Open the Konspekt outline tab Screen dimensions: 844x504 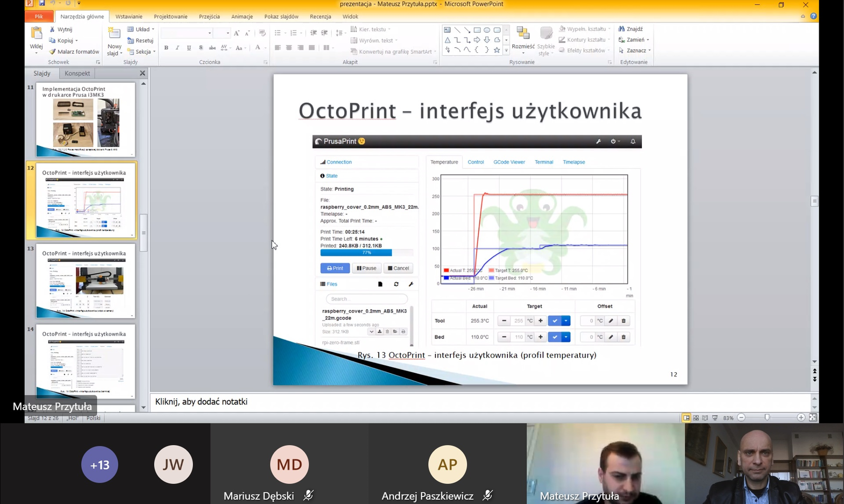pyautogui.click(x=77, y=73)
